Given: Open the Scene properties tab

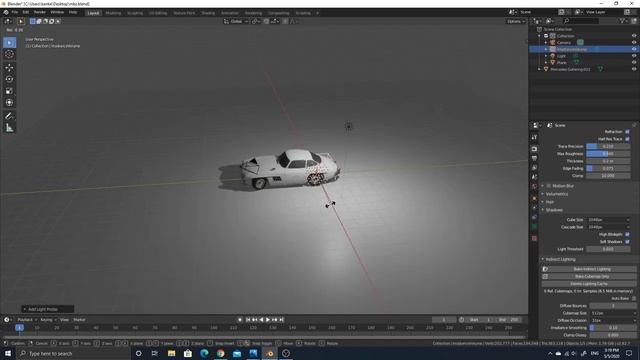Looking at the screenshot, I should click(534, 177).
